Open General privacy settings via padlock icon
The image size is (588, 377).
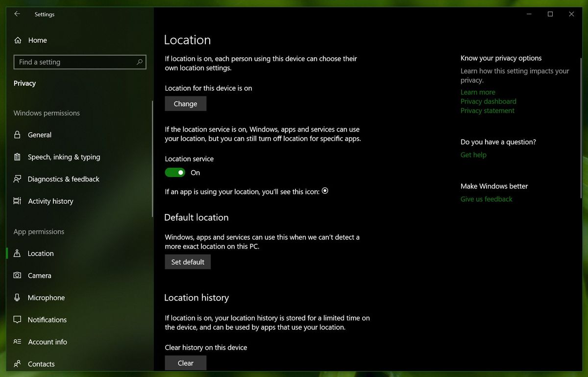click(17, 135)
